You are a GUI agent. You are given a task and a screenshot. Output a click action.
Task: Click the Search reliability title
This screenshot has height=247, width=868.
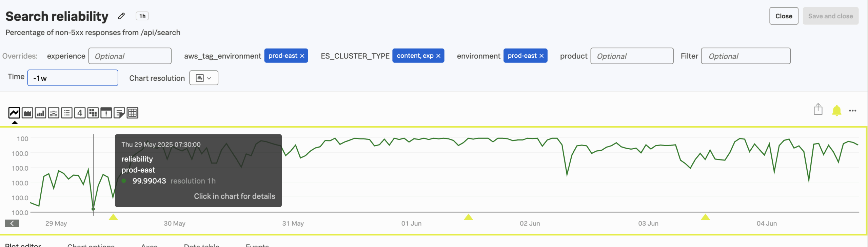click(x=57, y=16)
